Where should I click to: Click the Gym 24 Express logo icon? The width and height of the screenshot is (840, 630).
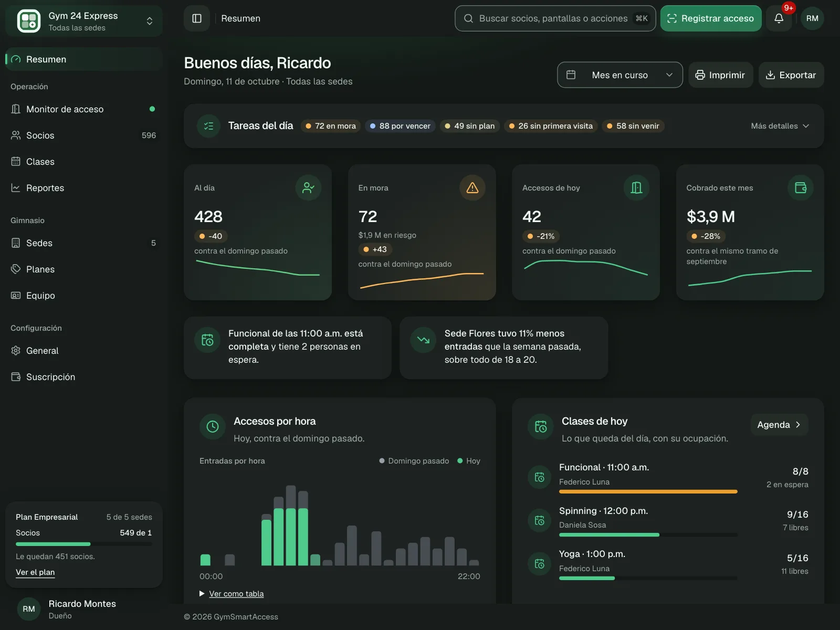(x=29, y=21)
